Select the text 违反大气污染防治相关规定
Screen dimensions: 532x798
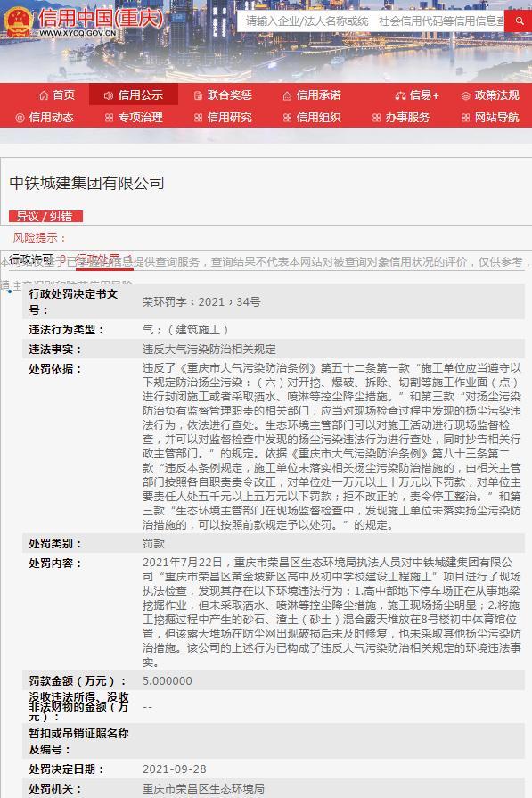[209, 350]
